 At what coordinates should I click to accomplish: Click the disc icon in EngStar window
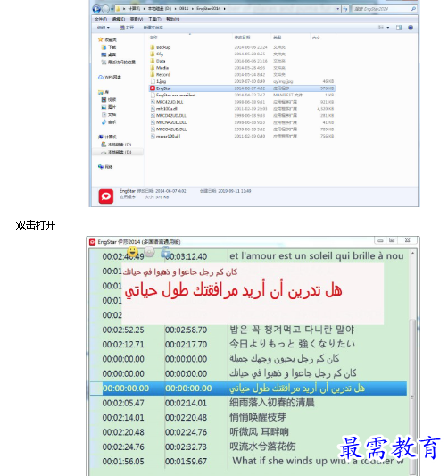149,252
